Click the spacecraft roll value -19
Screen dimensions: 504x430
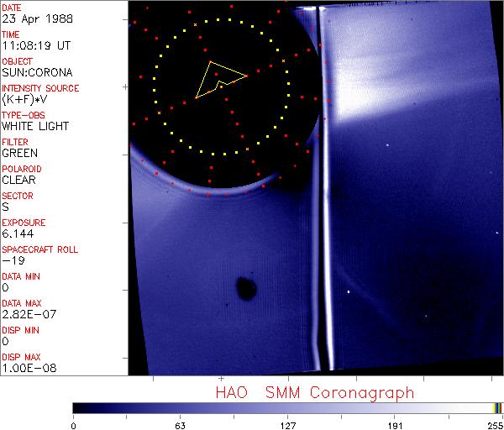12,260
